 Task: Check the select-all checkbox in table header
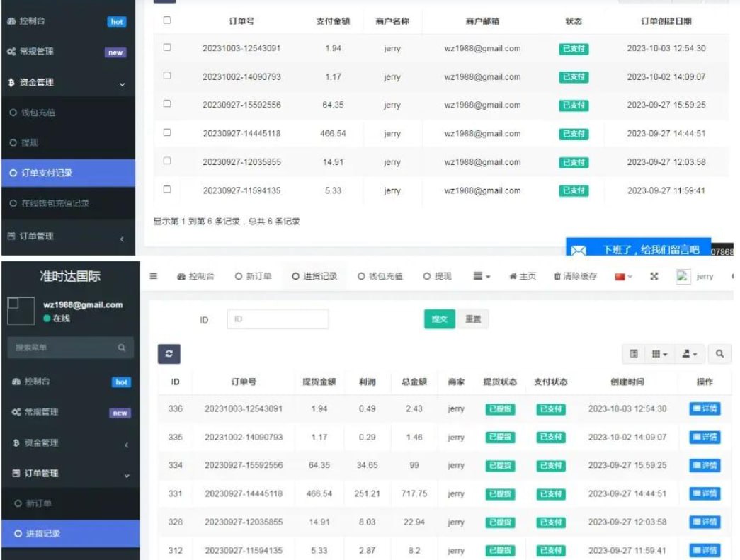click(x=167, y=21)
